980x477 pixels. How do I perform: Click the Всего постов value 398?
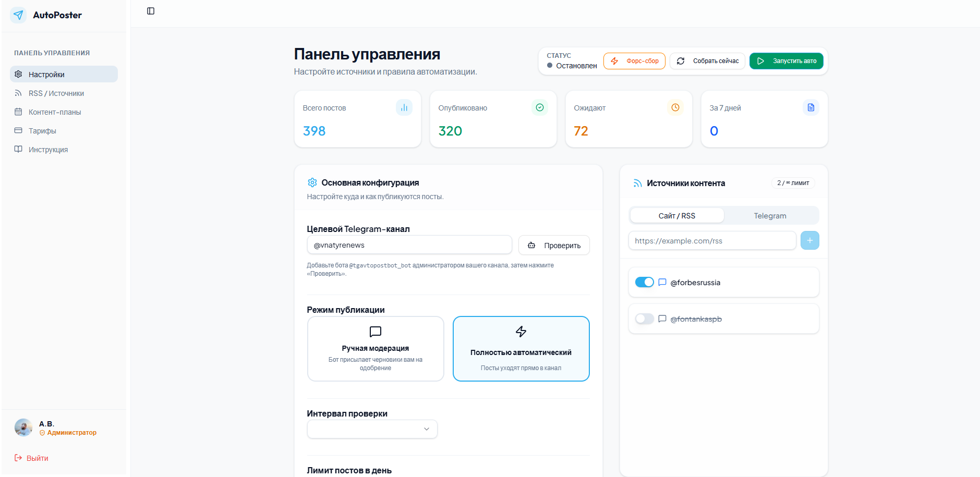click(314, 131)
